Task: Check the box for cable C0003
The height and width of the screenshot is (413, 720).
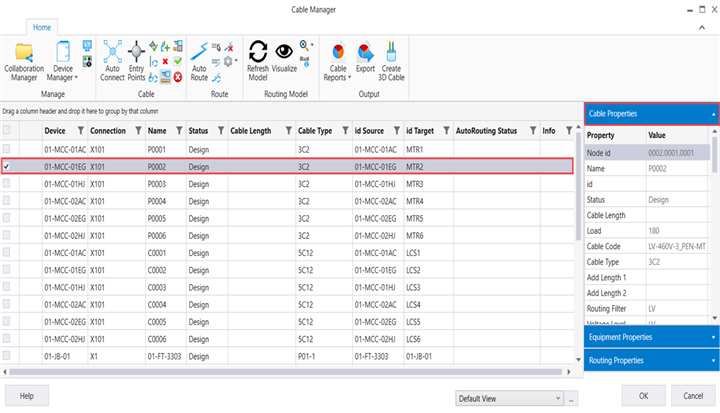Action: (x=6, y=287)
